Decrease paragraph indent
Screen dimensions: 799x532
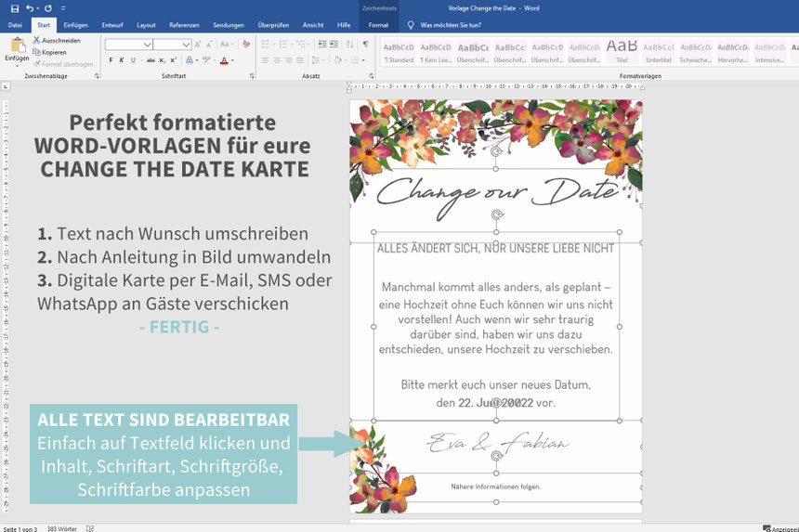pyautogui.click(x=322, y=45)
